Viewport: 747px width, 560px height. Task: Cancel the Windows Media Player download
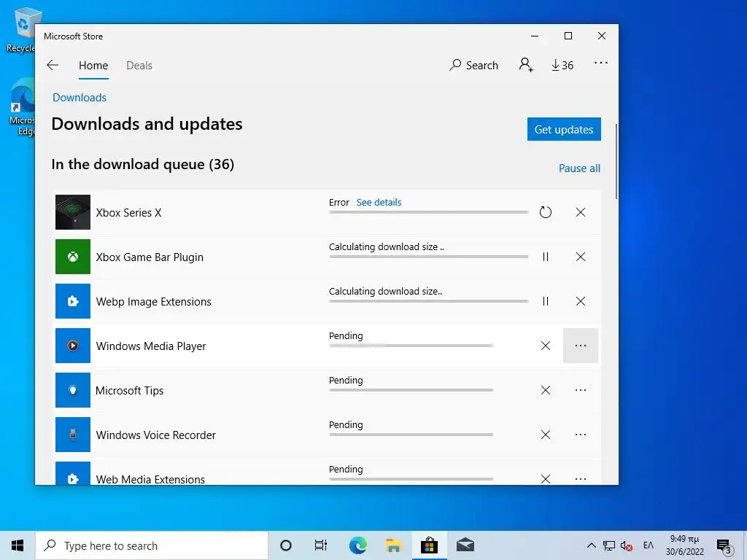pos(546,346)
